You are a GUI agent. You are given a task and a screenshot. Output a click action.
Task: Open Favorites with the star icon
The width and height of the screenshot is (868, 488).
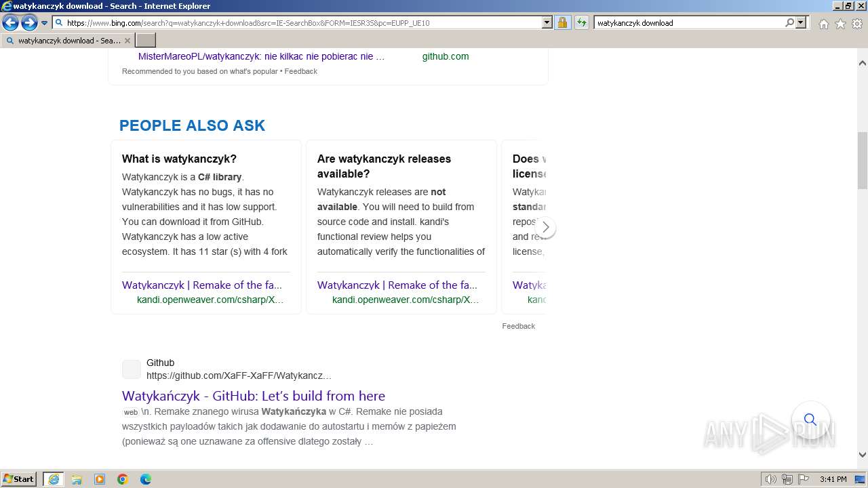[x=840, y=24]
